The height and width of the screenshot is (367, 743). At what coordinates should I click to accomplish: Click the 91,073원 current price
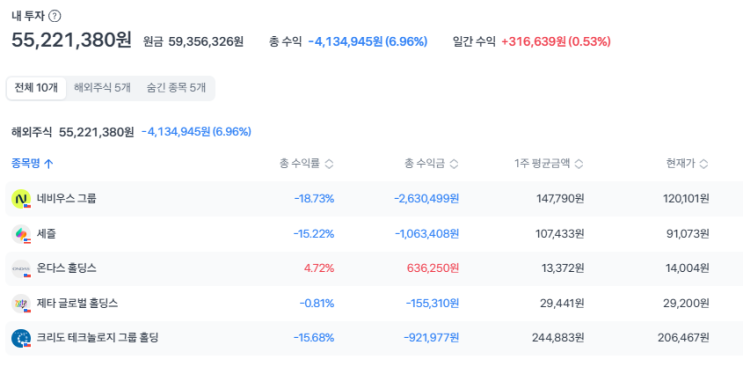(x=689, y=234)
